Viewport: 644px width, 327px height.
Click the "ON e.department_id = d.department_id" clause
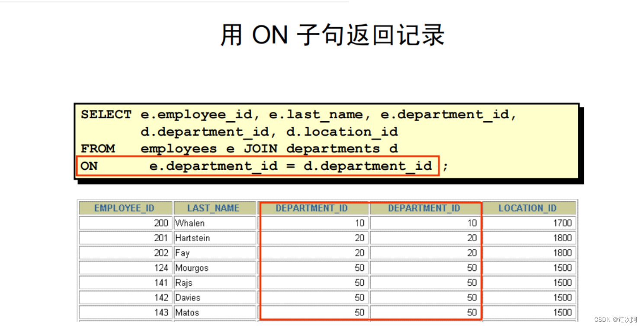(258, 166)
